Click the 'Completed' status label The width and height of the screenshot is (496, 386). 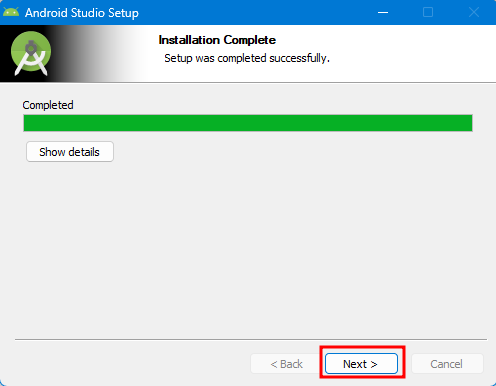pyautogui.click(x=48, y=105)
